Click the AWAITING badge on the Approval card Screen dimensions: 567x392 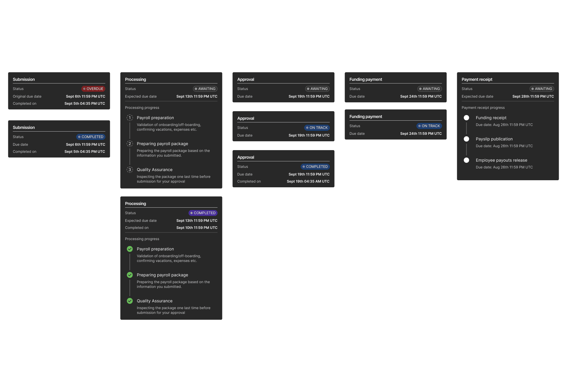317,88
